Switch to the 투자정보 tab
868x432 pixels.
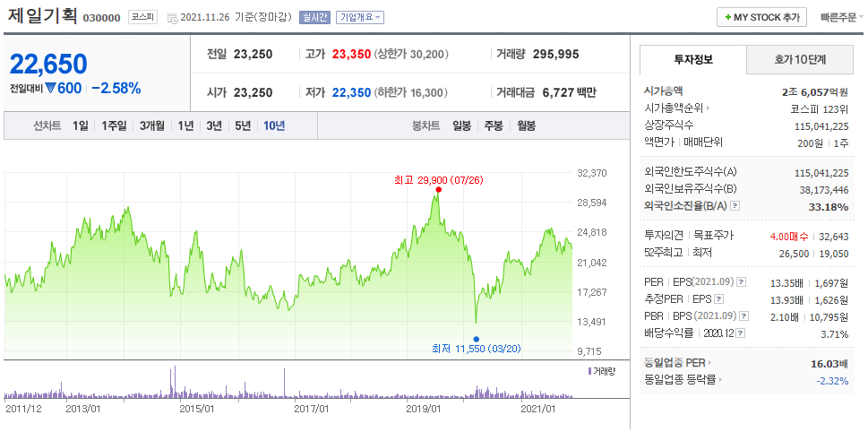tap(693, 60)
